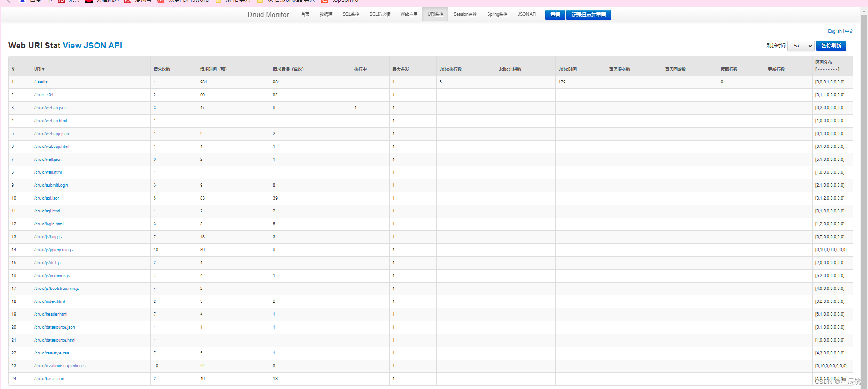The width and height of the screenshot is (868, 389).
Task: Click the Jdbc出错数 column header
Action: tap(510, 69)
